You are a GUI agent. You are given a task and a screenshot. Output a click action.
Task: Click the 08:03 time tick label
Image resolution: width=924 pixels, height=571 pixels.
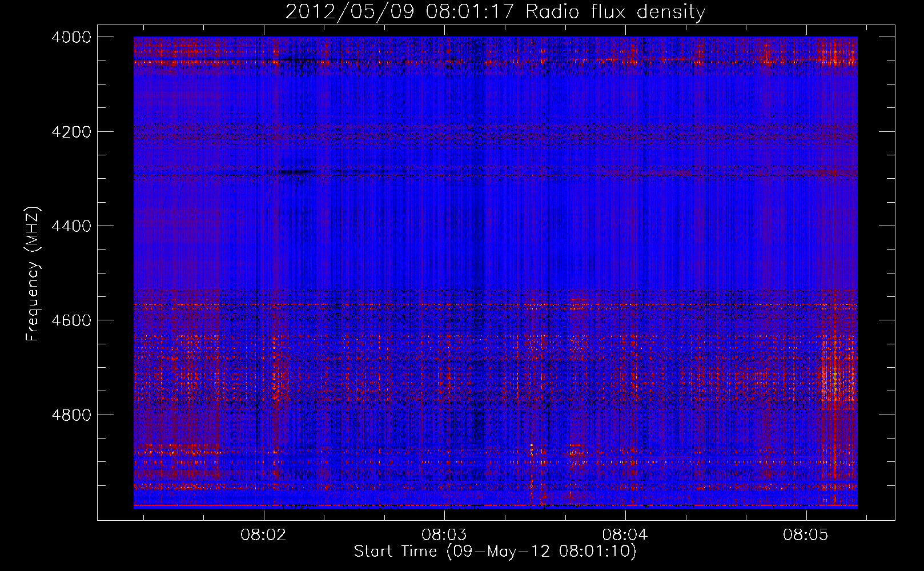(444, 535)
